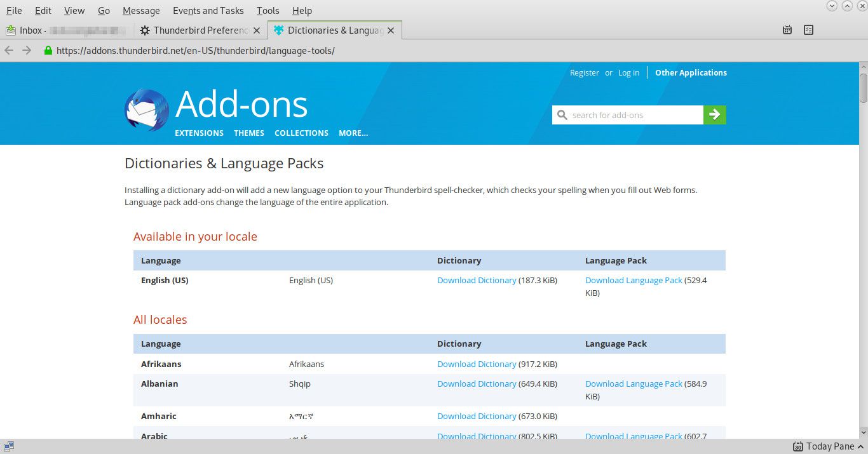
Task: Open the Events and Tasks menu
Action: point(208,11)
